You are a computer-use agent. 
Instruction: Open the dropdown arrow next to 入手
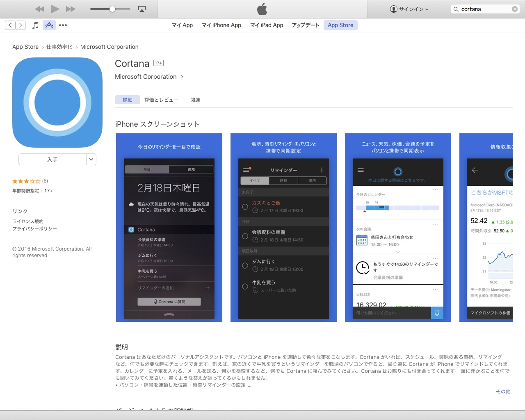click(x=91, y=159)
